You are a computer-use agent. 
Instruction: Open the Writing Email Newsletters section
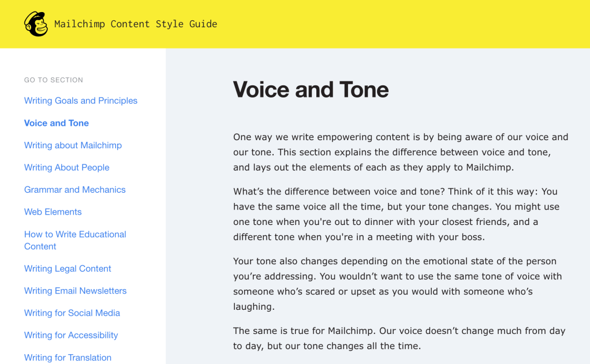click(x=75, y=291)
